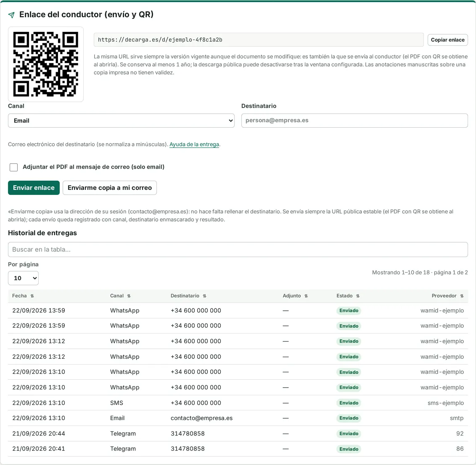Click the date 21/09/2026 20:41

click(39, 449)
